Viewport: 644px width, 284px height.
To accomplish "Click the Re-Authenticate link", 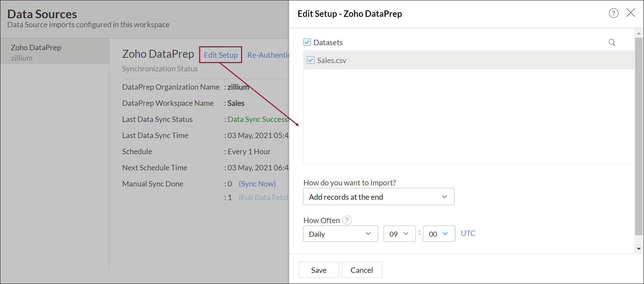I will (268, 55).
